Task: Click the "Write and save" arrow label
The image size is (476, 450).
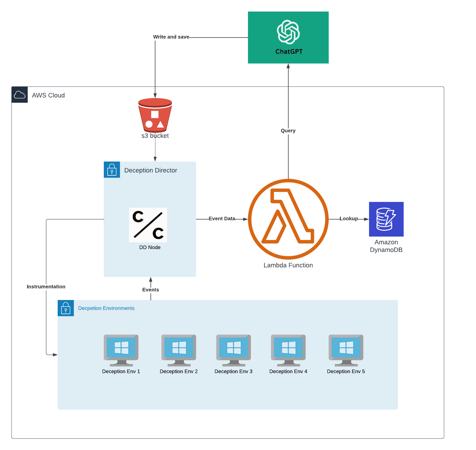Action: click(171, 37)
